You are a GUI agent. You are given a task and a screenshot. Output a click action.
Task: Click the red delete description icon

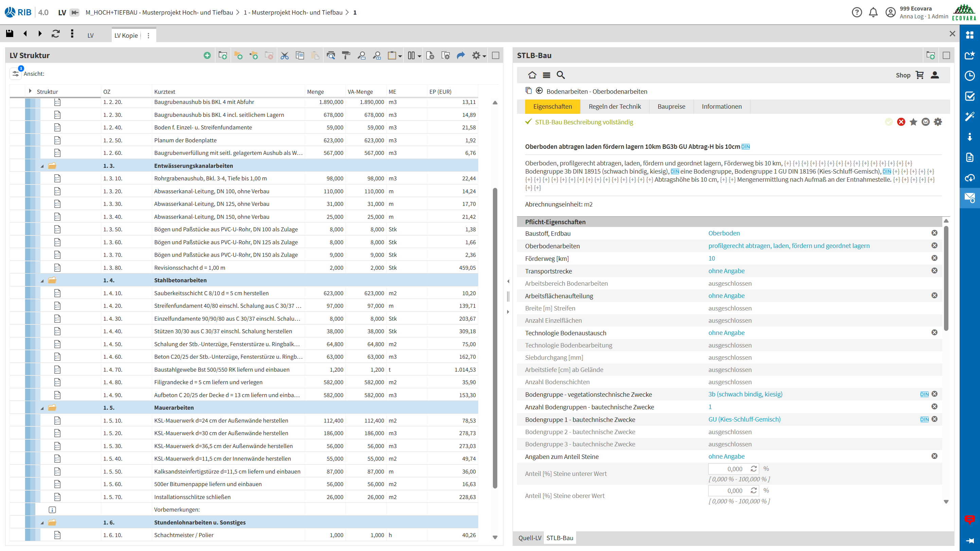click(x=901, y=122)
